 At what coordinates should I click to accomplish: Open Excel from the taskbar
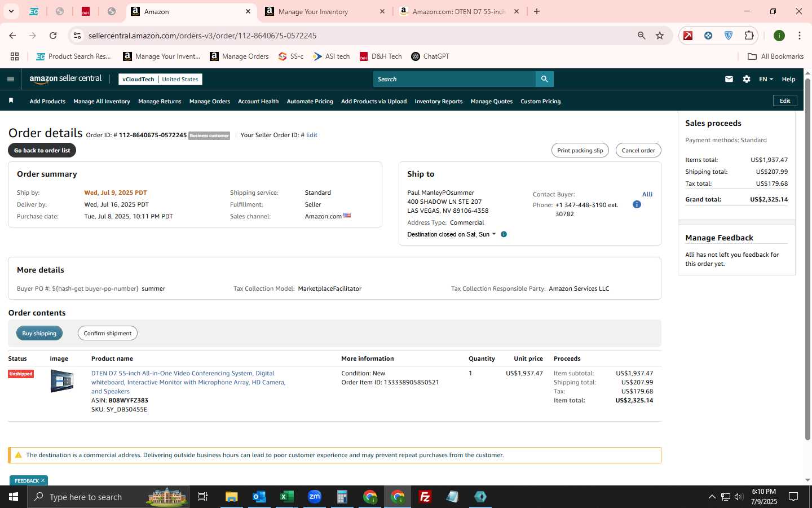click(286, 497)
